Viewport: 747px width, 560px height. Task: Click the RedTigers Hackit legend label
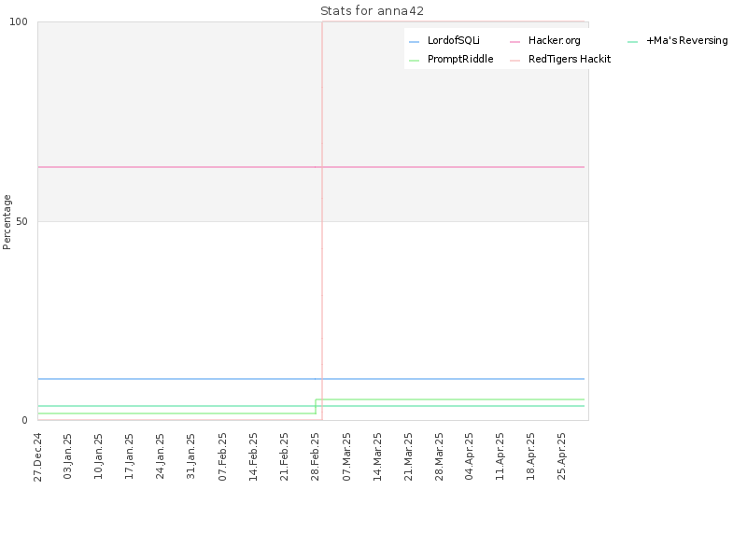(x=570, y=59)
